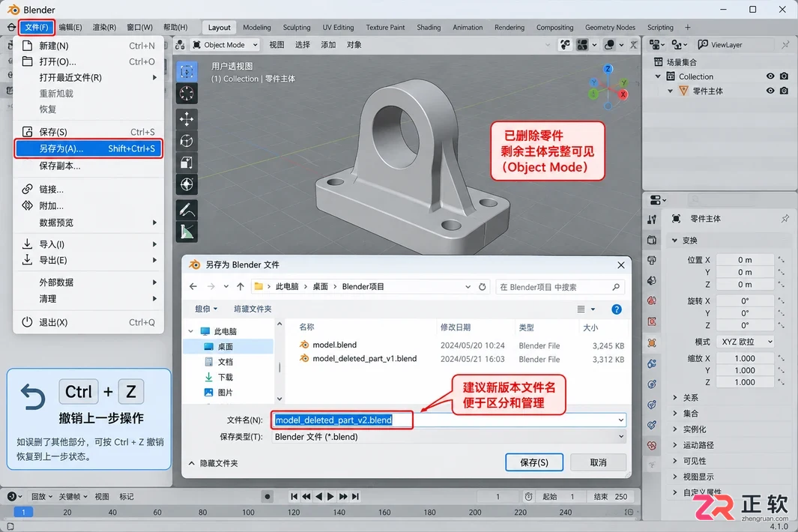The image size is (798, 532).
Task: Collapse the 变换 panel
Action: (675, 241)
